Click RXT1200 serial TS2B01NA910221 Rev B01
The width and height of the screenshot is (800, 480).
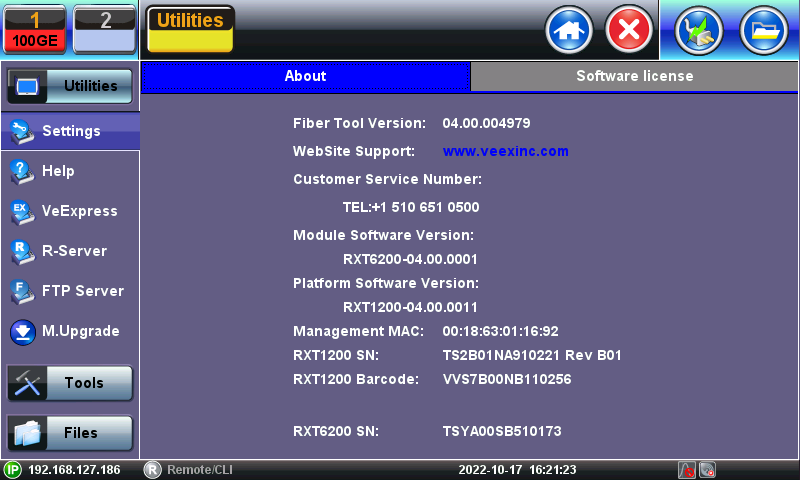click(532, 355)
